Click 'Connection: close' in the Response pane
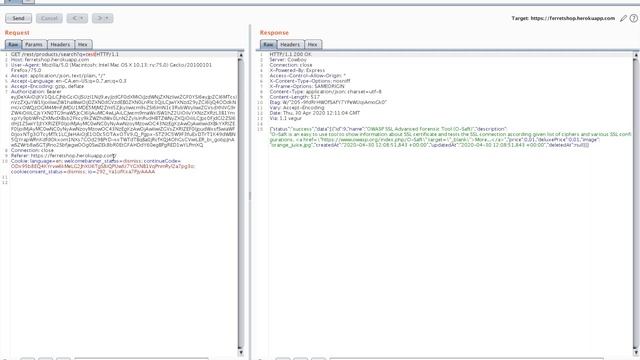This screenshot has width=640, height=360. tap(291, 65)
